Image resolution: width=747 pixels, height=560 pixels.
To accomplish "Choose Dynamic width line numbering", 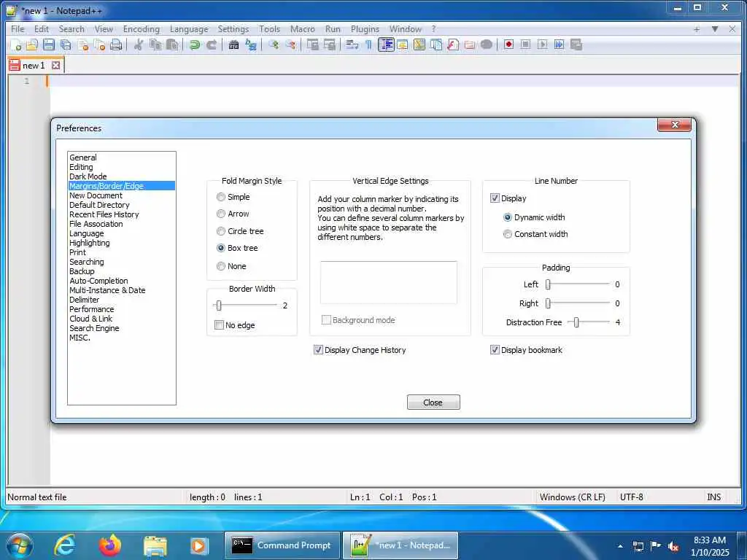I will pos(508,217).
